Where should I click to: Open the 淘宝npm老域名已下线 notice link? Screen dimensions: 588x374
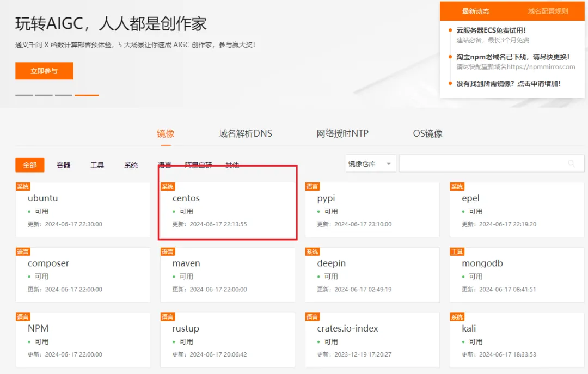click(513, 57)
